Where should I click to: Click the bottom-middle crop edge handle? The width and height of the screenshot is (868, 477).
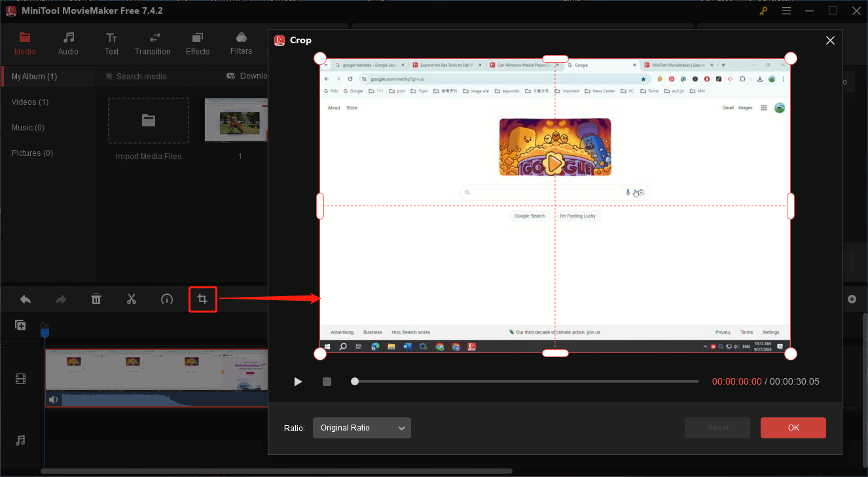[555, 354]
